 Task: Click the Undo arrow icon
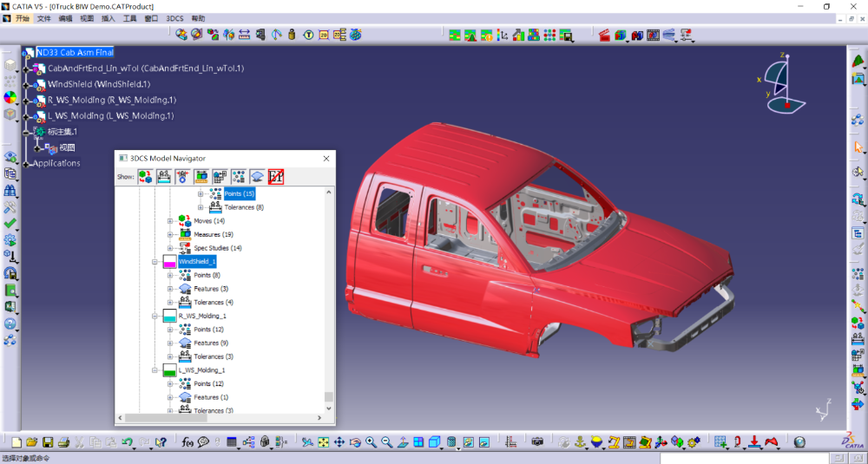tap(127, 441)
